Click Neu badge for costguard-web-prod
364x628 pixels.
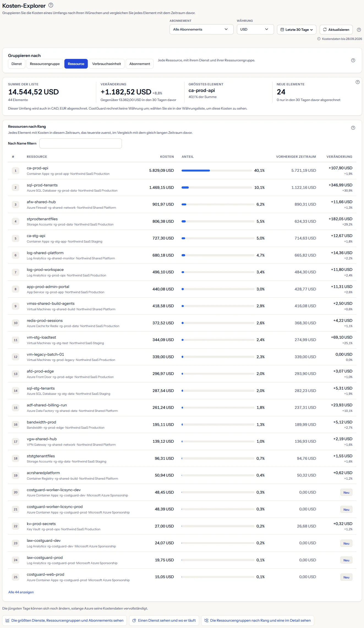coord(346,577)
